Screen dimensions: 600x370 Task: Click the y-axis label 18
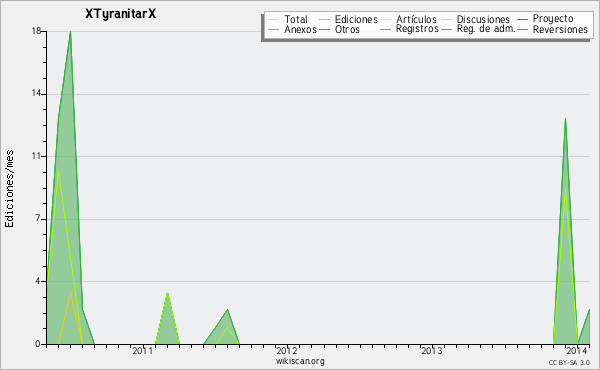(x=36, y=31)
